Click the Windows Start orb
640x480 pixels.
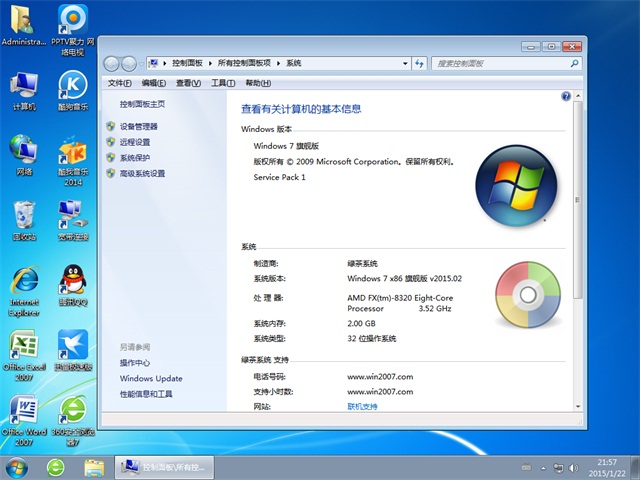coord(17,467)
